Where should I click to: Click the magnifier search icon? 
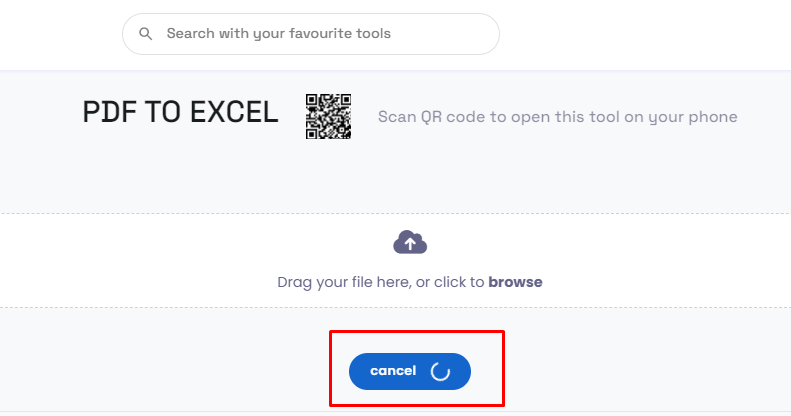tap(146, 34)
